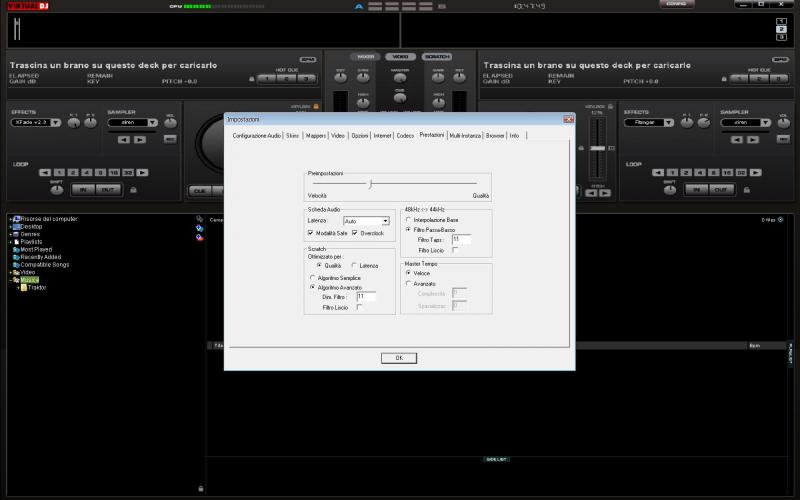Expand the Desktop tree node
This screenshot has width=800, height=500.
pos(10,227)
